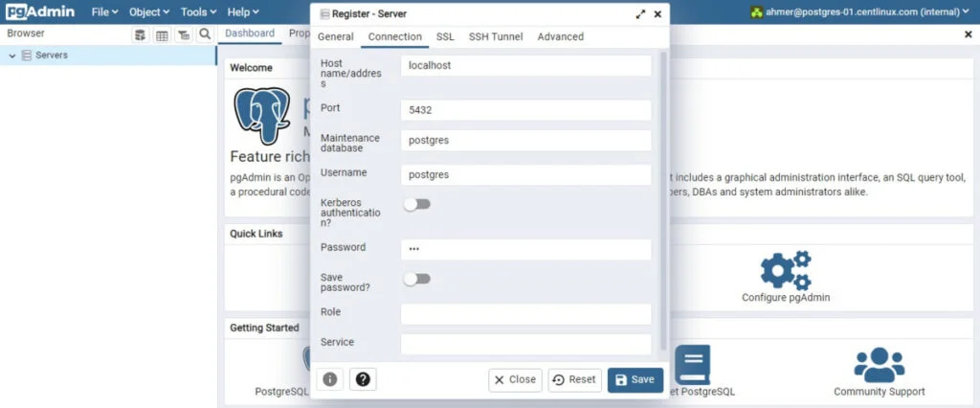
Task: Click the Role input field
Action: coord(525,314)
